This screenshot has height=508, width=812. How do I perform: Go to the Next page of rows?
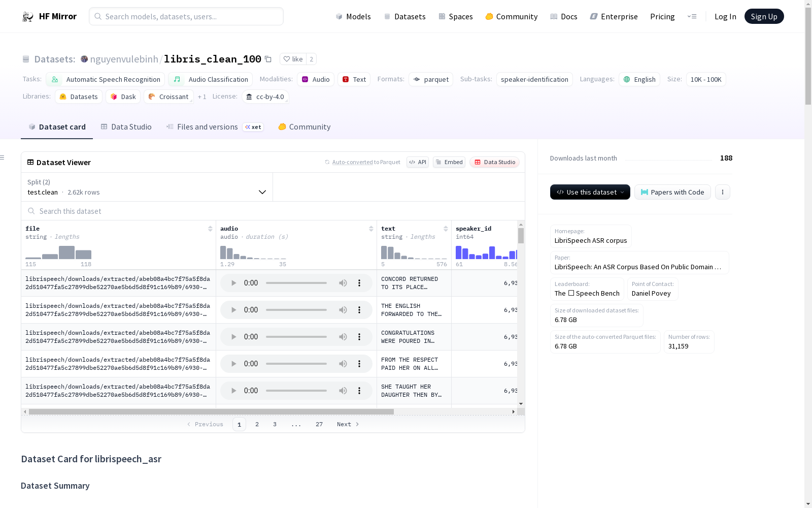(x=348, y=424)
